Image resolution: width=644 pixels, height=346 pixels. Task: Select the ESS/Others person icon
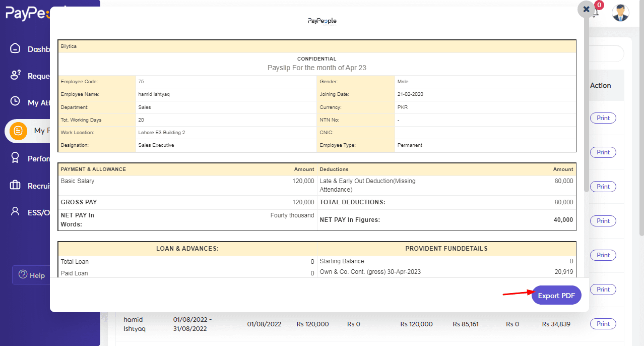[x=16, y=212]
